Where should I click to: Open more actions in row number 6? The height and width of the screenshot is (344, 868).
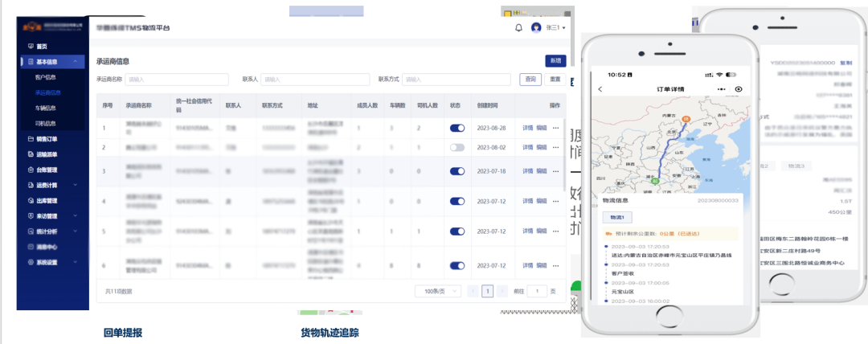coord(556,266)
